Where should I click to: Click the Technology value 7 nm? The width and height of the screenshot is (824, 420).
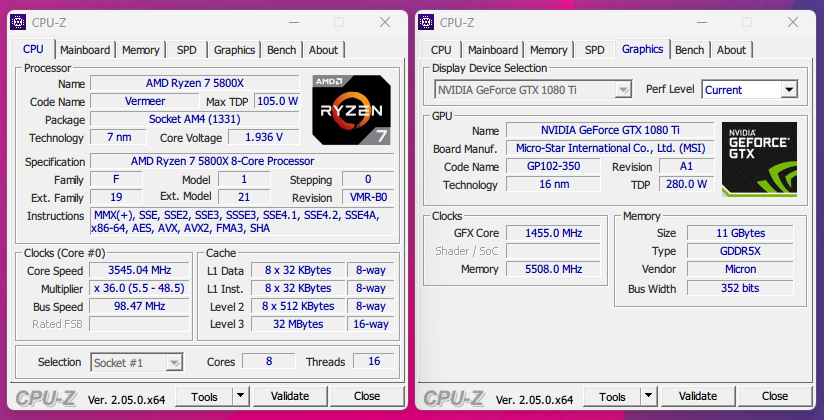[x=119, y=137]
